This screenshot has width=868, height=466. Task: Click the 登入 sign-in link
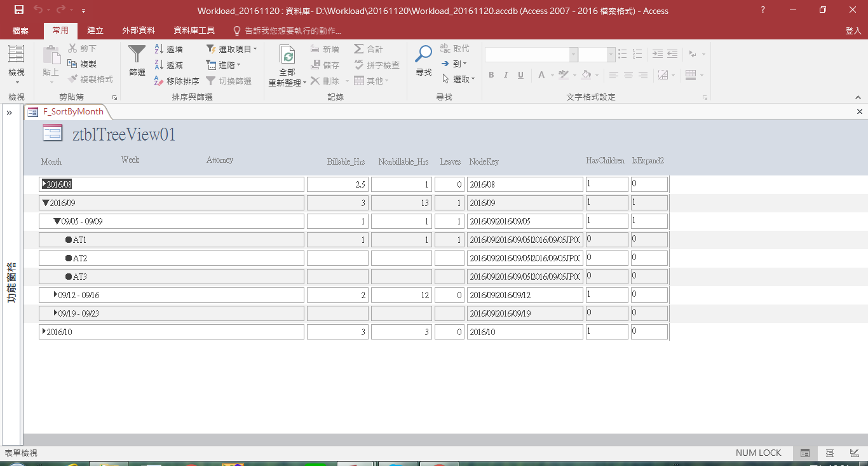point(853,30)
